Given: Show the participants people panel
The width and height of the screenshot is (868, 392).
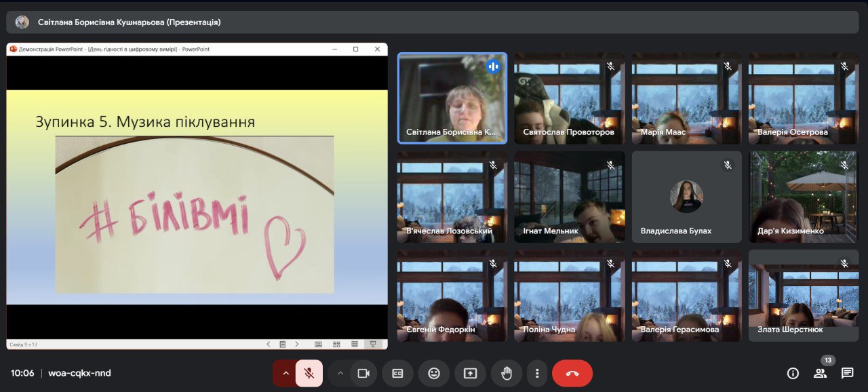Looking at the screenshot, I should coord(820,373).
